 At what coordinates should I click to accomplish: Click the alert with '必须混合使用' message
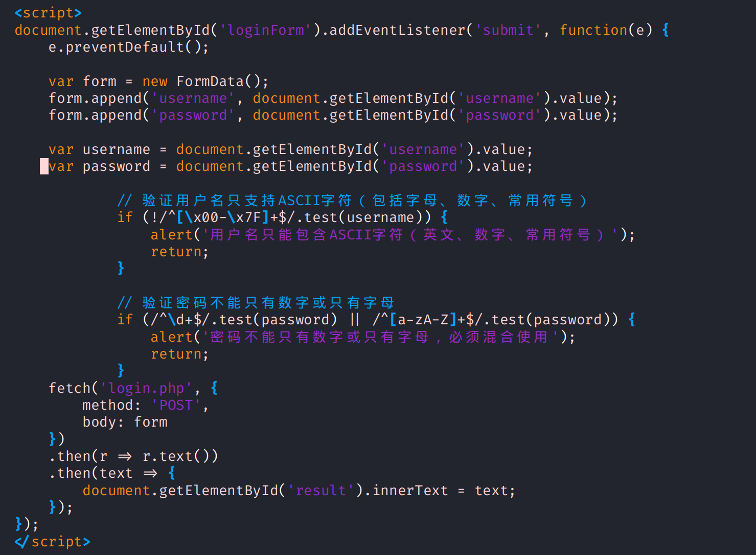[363, 337]
